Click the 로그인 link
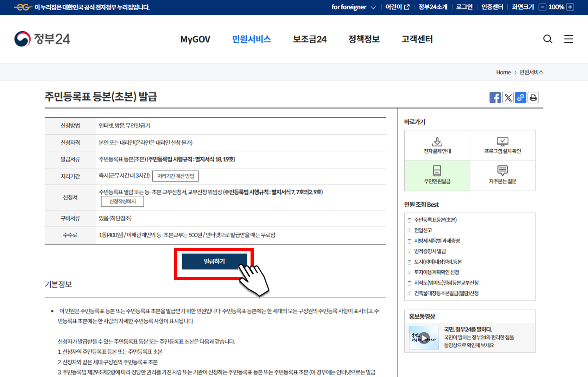Screen dimensions: 588x377 click(x=464, y=7)
